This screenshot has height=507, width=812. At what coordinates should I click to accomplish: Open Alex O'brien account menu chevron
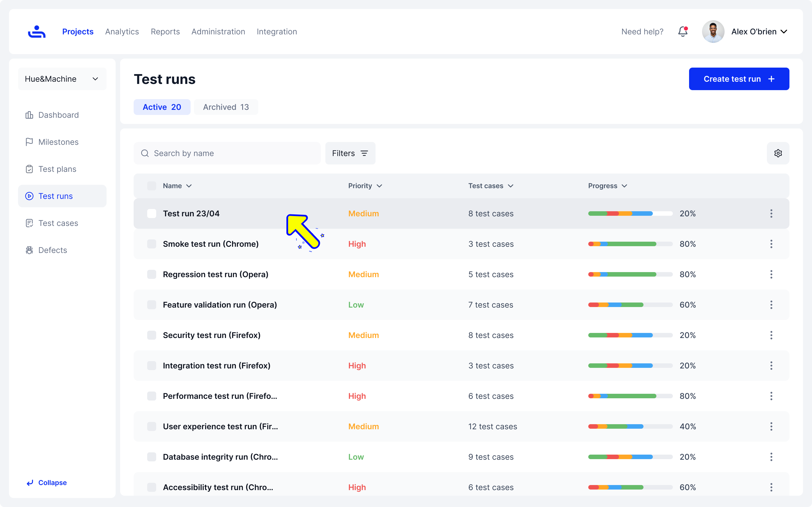pyautogui.click(x=784, y=32)
